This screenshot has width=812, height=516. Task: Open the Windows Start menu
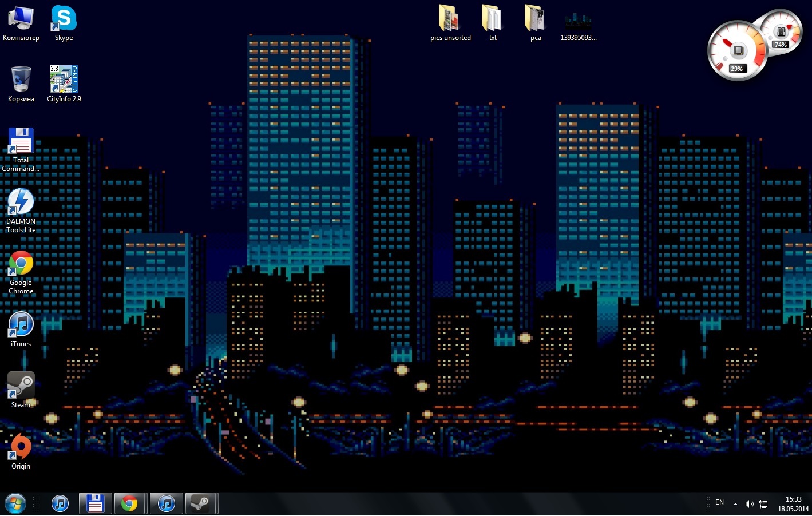tap(15, 504)
